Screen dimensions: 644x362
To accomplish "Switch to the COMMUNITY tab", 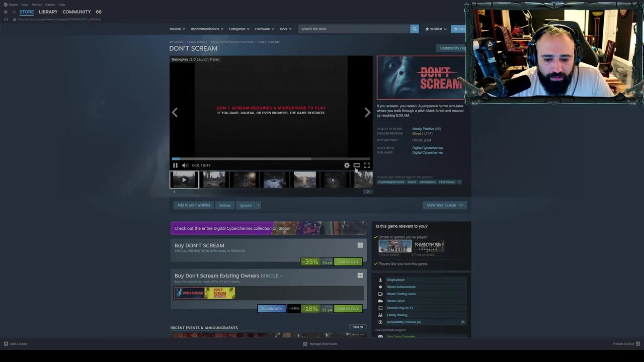I will (76, 12).
